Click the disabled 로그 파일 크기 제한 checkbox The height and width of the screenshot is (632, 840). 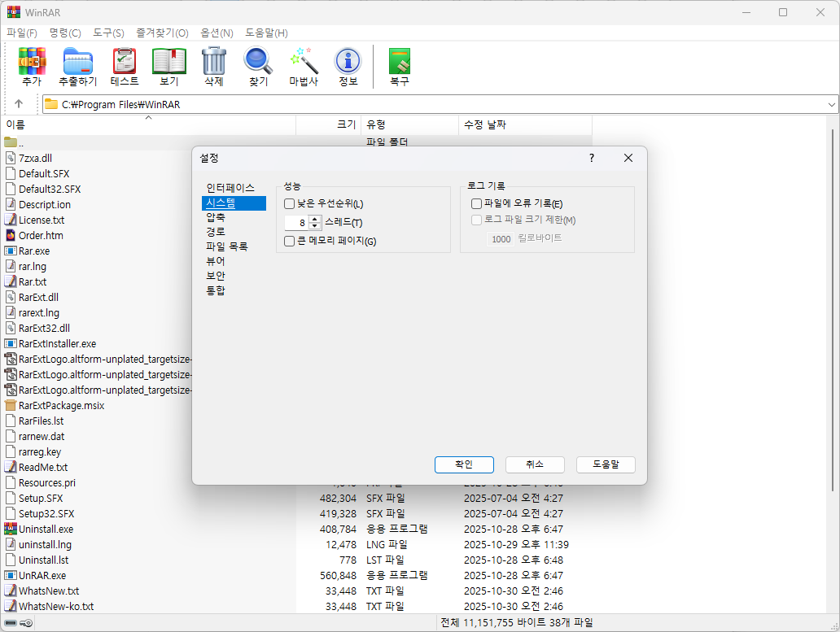pyautogui.click(x=476, y=220)
